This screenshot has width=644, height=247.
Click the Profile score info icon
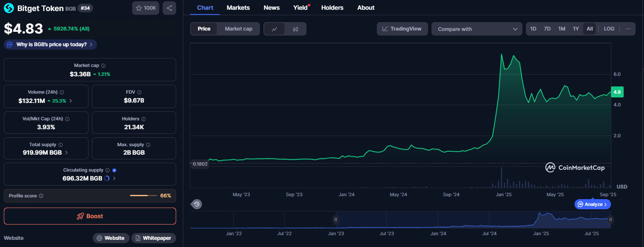click(41, 196)
